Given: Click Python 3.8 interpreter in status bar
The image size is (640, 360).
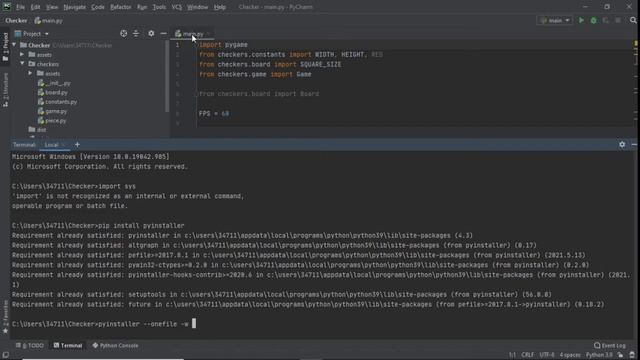Looking at the screenshot, I should [599, 355].
